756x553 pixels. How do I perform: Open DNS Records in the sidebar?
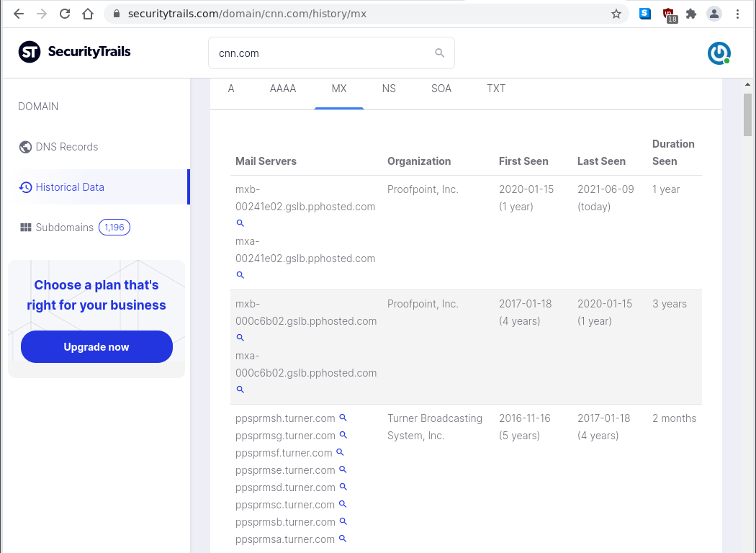[x=58, y=147]
